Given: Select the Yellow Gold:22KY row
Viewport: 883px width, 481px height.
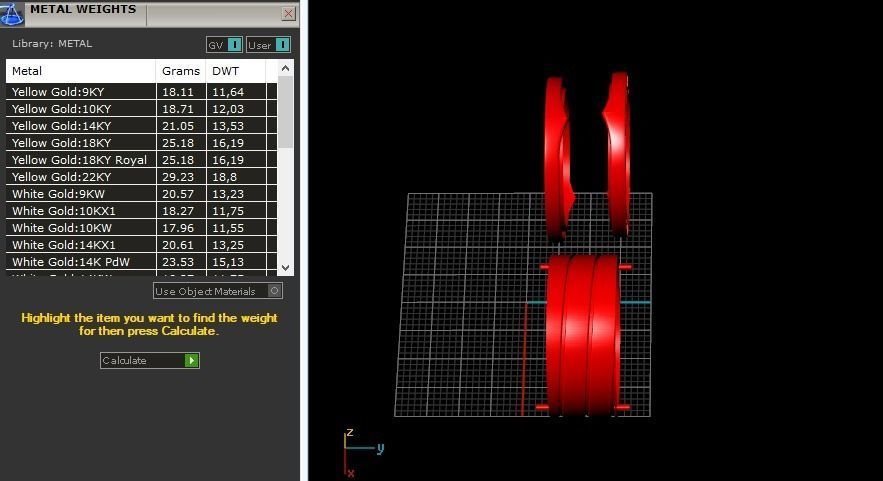Looking at the screenshot, I should (x=141, y=176).
